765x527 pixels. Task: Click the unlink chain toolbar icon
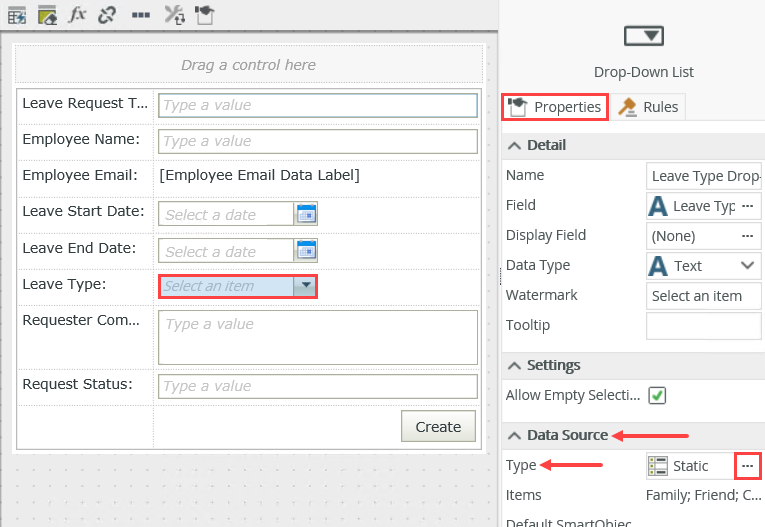point(107,15)
